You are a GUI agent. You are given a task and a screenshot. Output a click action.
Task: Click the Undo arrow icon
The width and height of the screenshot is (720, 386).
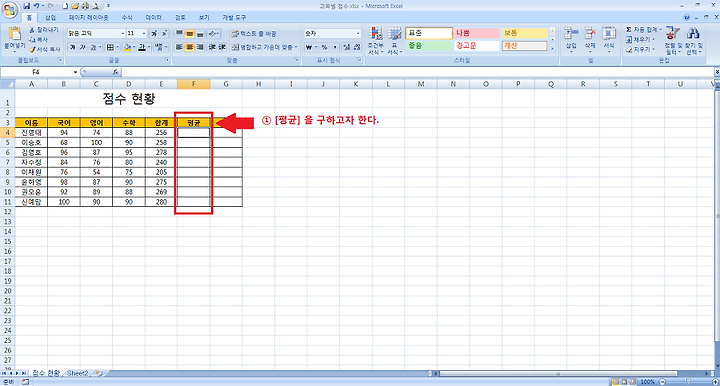(36, 6)
